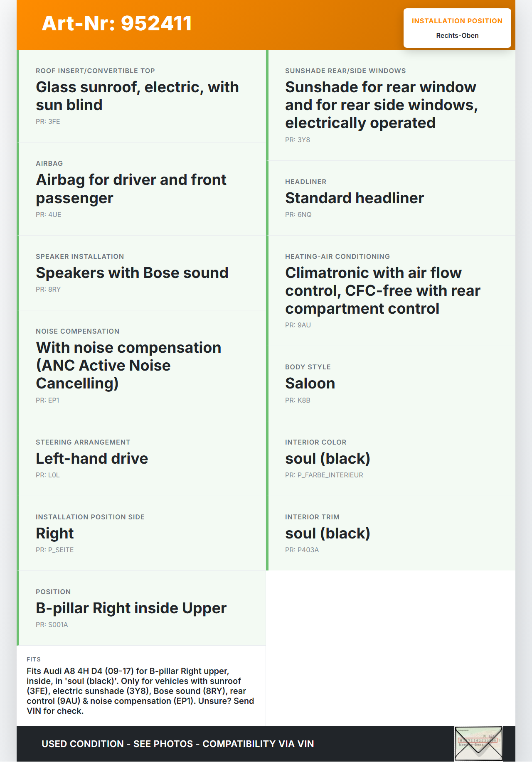Click the Interior Color soul (black) card
The height and width of the screenshot is (762, 532).
391,459
